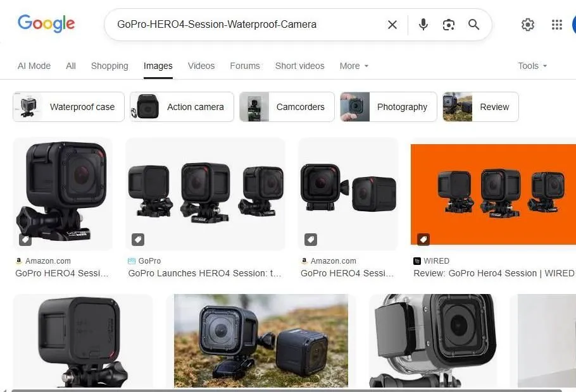The height and width of the screenshot is (392, 576).
Task: Filter by Camcorders chip
Action: coord(287,107)
